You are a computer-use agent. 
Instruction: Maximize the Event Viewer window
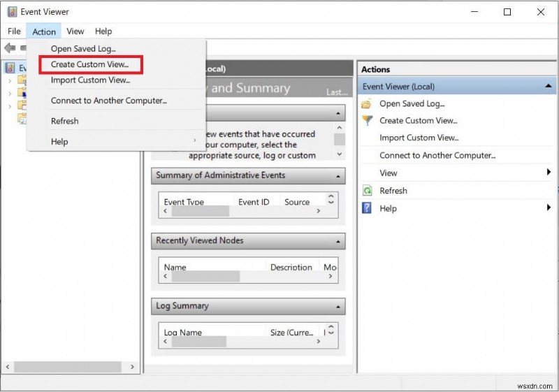[x=507, y=12]
